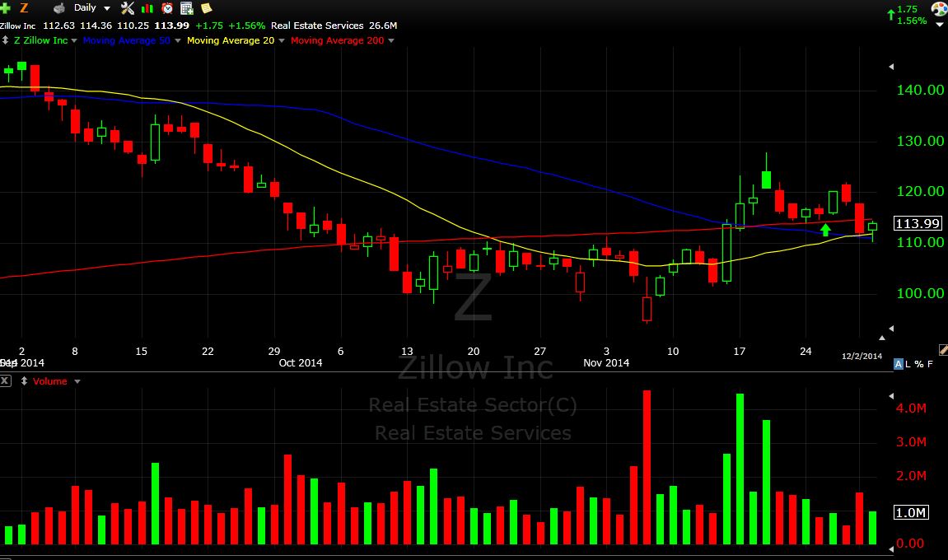Click the green +1.56% change value

pos(246,26)
